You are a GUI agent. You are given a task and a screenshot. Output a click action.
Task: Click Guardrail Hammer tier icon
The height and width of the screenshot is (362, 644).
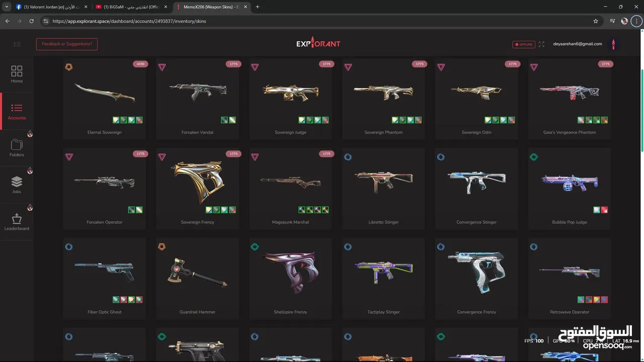162,247
